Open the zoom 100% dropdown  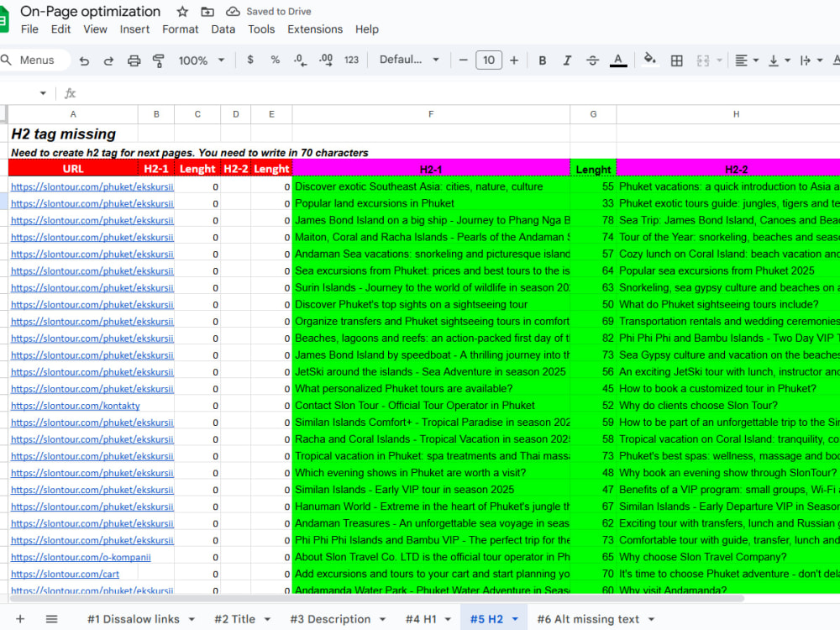click(202, 60)
